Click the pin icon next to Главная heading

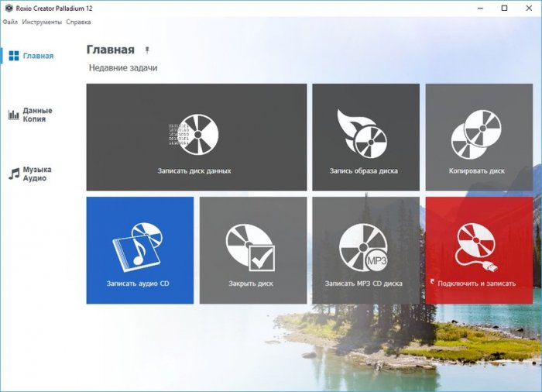[x=147, y=50]
